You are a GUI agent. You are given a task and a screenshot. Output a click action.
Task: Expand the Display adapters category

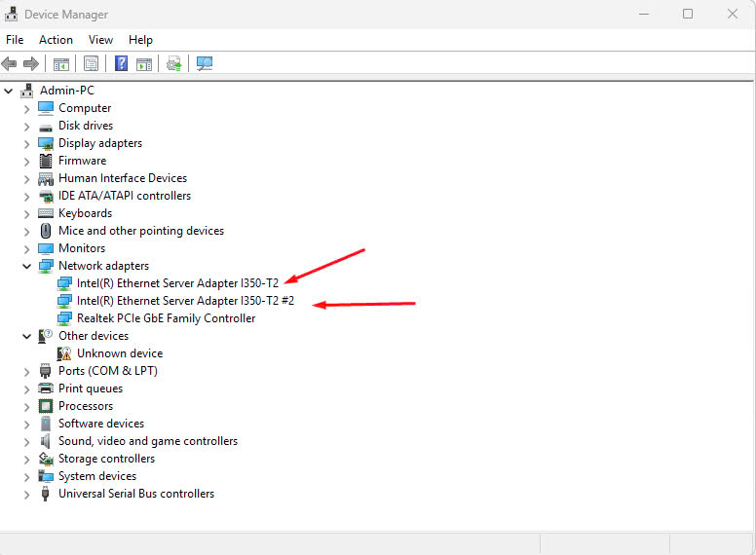tap(27, 143)
